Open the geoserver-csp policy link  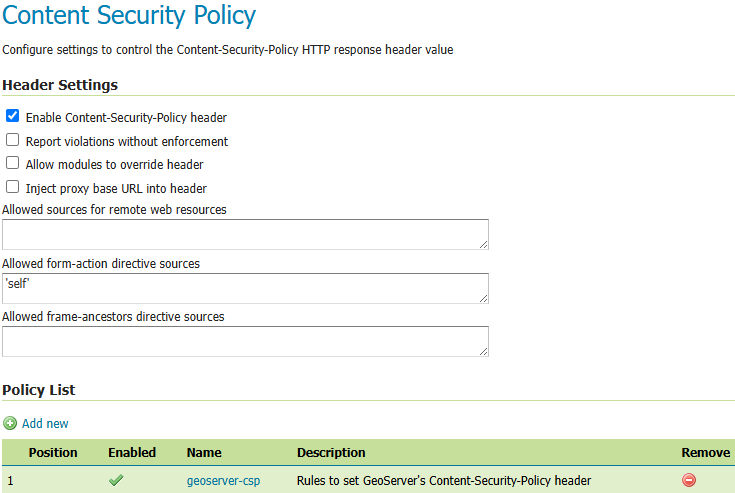coord(223,481)
